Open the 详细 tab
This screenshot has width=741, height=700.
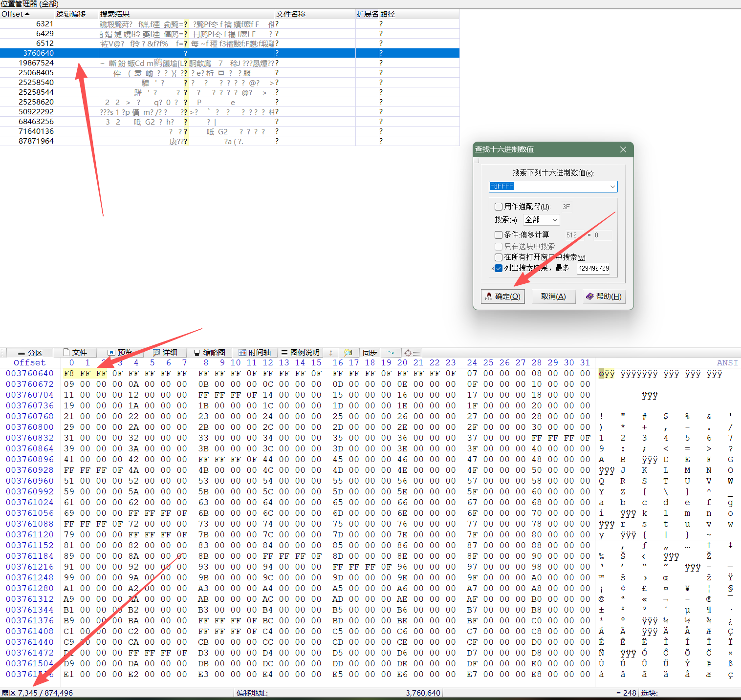(x=165, y=353)
